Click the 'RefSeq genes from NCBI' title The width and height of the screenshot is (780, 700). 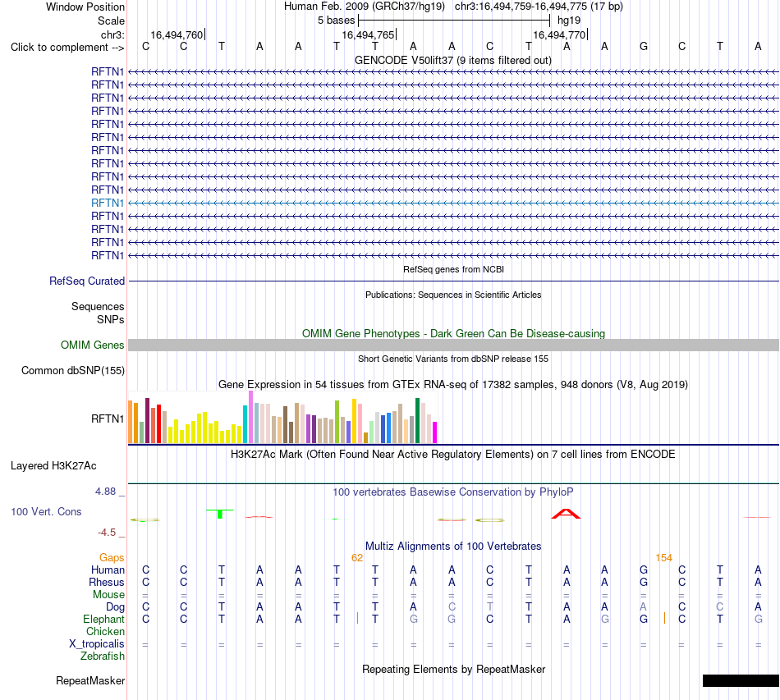point(453,269)
